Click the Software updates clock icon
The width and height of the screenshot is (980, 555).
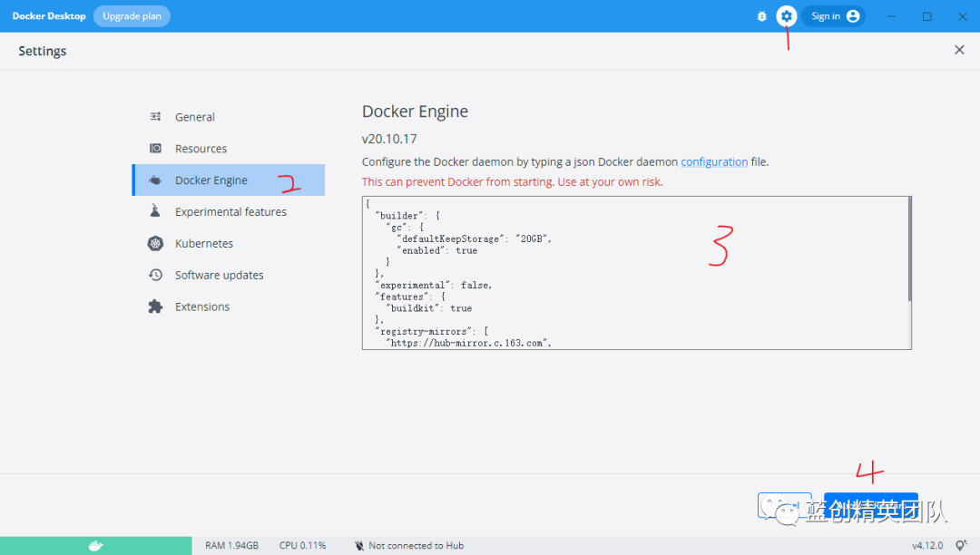(x=156, y=275)
